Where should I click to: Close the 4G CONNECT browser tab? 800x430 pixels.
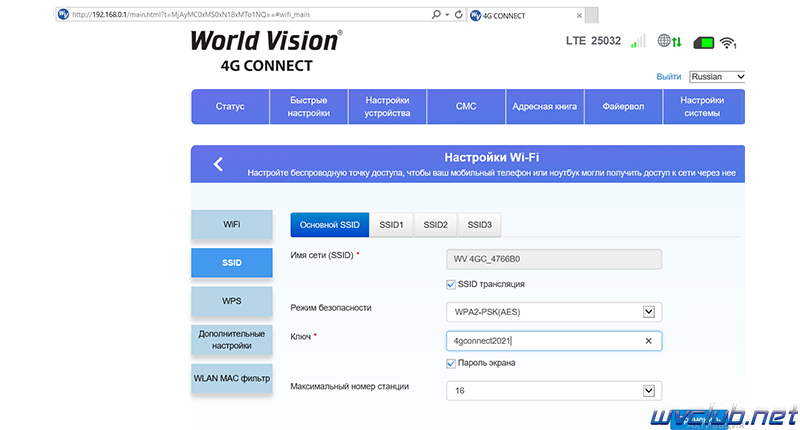pyautogui.click(x=579, y=16)
